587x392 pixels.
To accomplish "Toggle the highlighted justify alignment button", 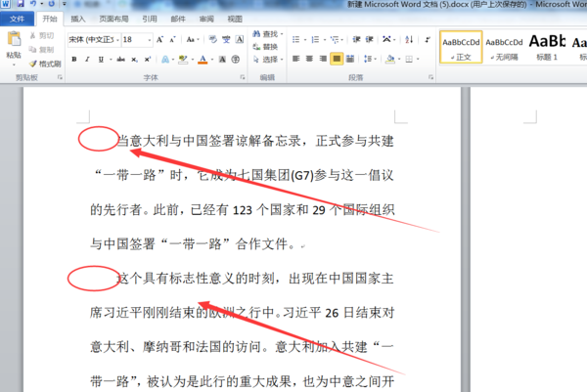I will pyautogui.click(x=337, y=59).
